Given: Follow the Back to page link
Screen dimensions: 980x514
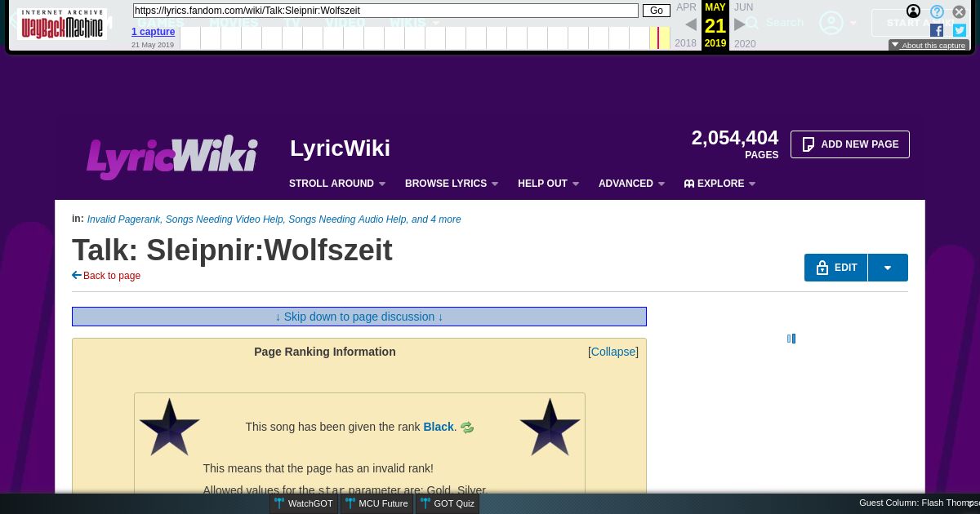Looking at the screenshot, I should 112,276.
